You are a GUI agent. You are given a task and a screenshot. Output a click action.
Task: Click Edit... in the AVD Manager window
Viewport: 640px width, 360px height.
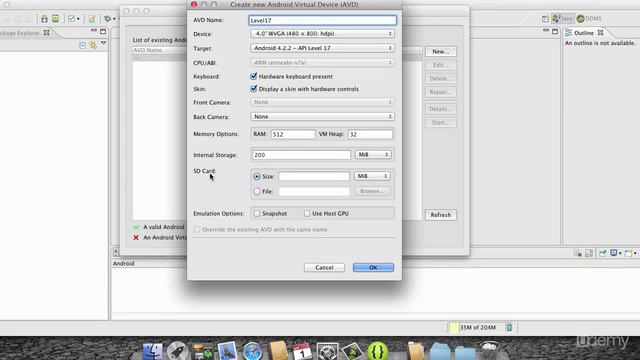click(440, 65)
